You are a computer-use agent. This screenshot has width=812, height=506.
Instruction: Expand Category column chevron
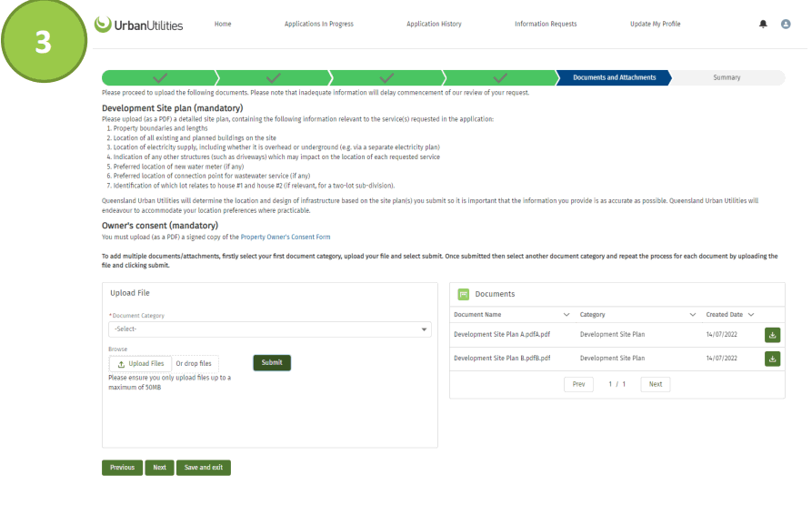click(692, 315)
